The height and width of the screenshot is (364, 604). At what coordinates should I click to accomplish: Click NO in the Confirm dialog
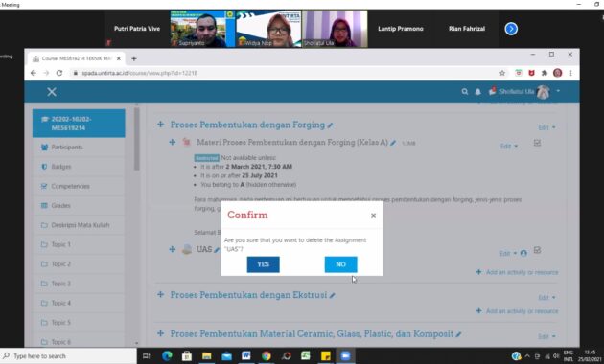[341, 264]
